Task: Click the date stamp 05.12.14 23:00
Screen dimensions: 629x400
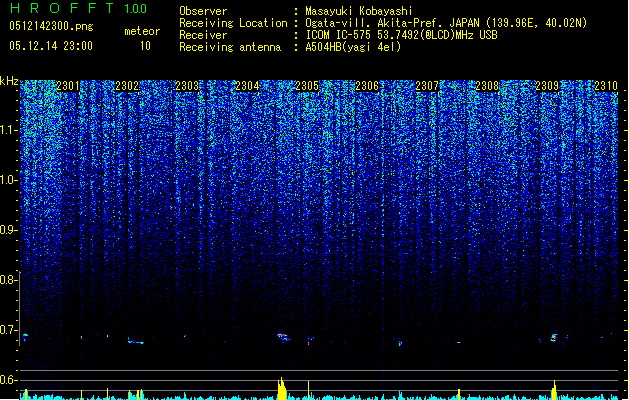Action: click(x=51, y=46)
